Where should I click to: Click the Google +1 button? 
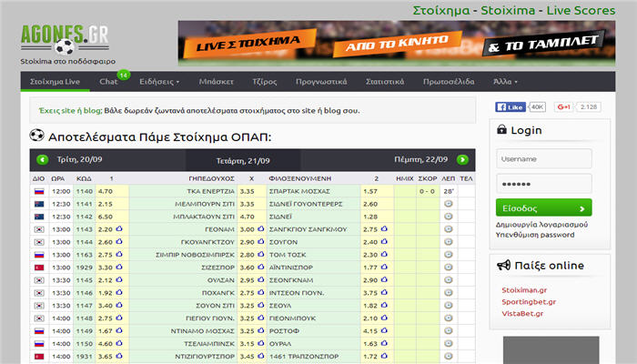[564, 106]
